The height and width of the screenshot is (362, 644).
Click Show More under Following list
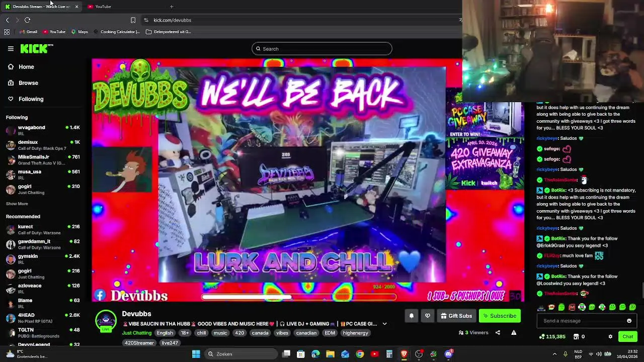point(17,204)
